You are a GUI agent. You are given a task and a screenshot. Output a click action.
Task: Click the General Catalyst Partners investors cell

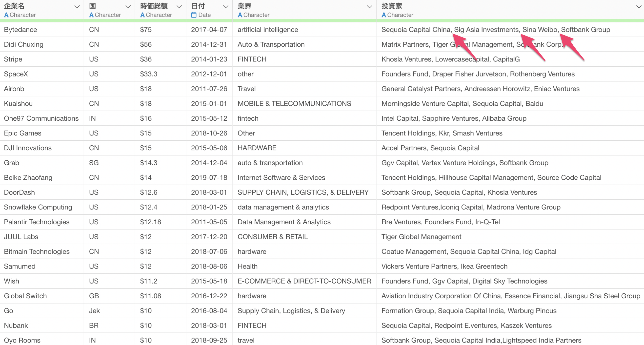pyautogui.click(x=510, y=89)
